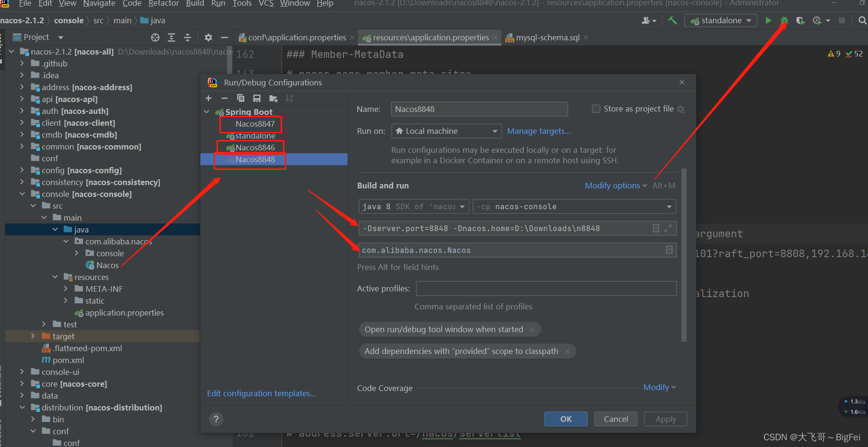Hide the Project tool window
The image size is (868, 447).
click(225, 37)
